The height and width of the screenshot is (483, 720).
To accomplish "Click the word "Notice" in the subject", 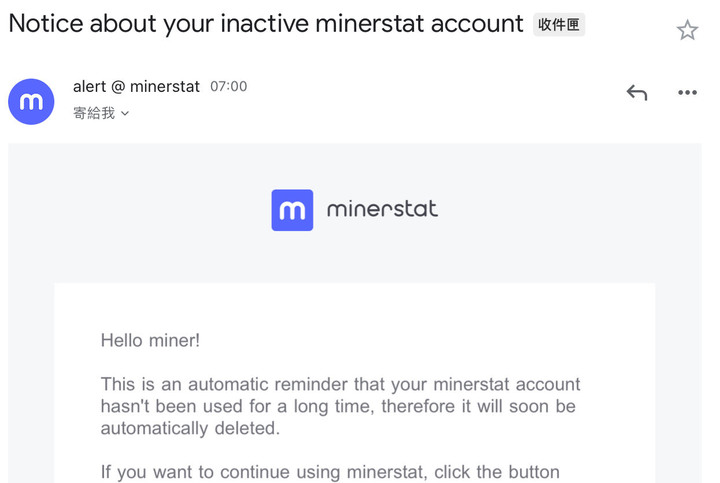I will tap(45, 23).
